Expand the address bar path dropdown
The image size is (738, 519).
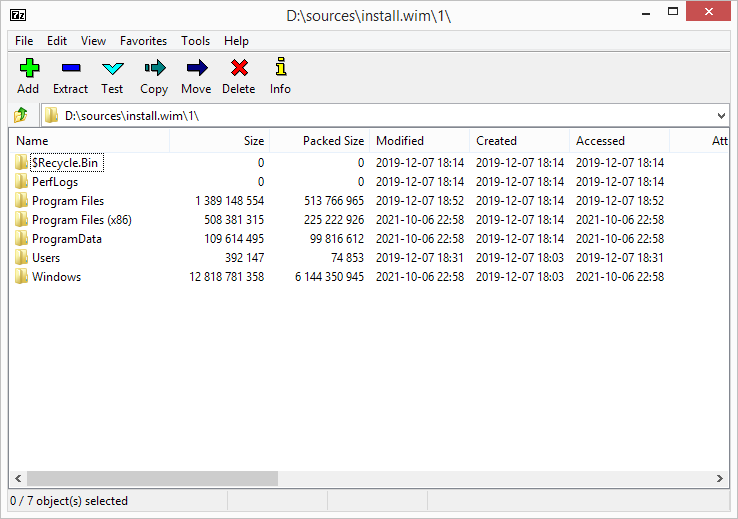721,115
